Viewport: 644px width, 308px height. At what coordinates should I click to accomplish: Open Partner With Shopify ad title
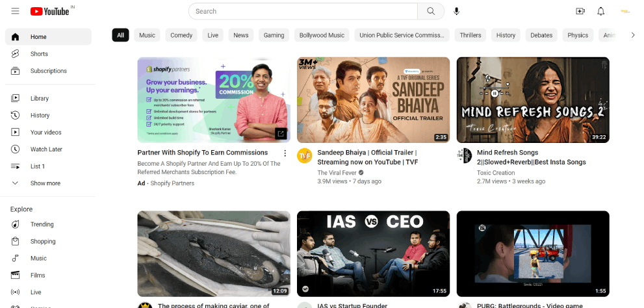[203, 152]
